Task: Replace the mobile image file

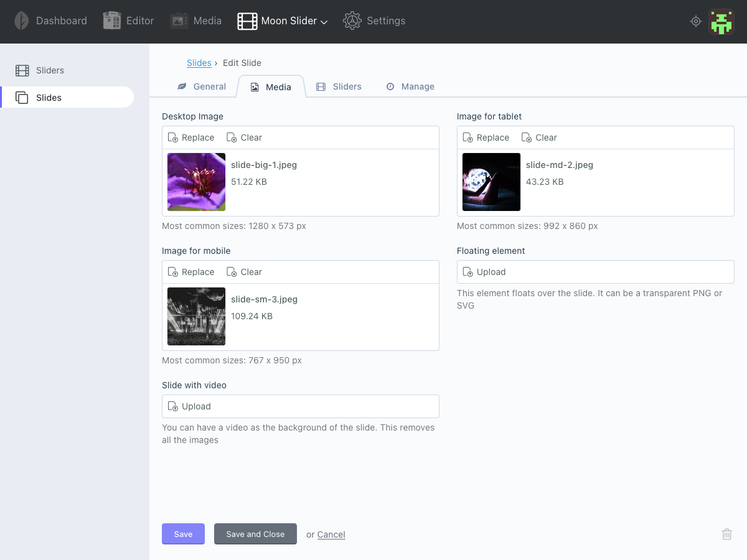Action: (x=191, y=272)
